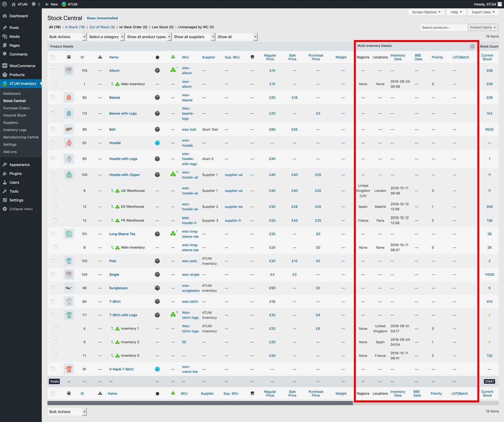The width and height of the screenshot is (504, 422).
Task: Toggle the select-all checkbox in header
Action: (53, 57)
